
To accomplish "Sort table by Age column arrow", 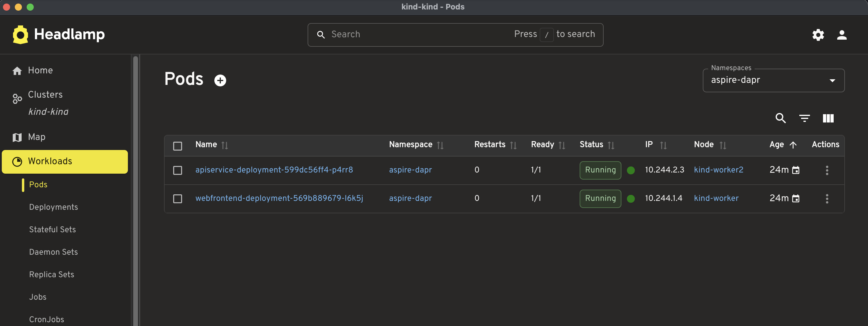I will [793, 145].
